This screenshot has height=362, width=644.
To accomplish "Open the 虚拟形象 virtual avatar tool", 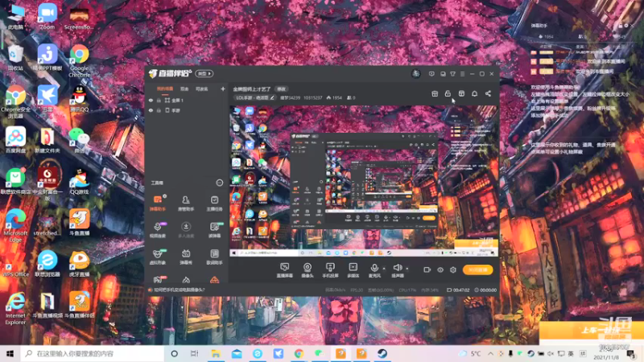I will (x=158, y=257).
